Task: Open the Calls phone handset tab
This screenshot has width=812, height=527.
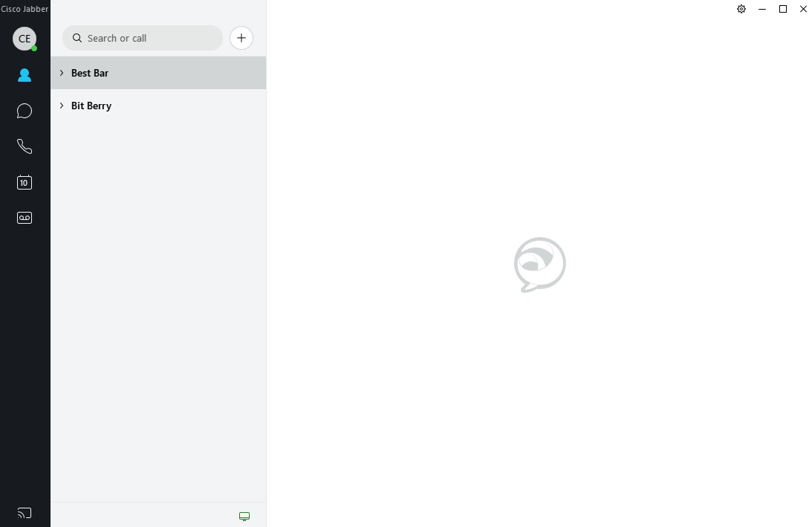Action: point(25,146)
